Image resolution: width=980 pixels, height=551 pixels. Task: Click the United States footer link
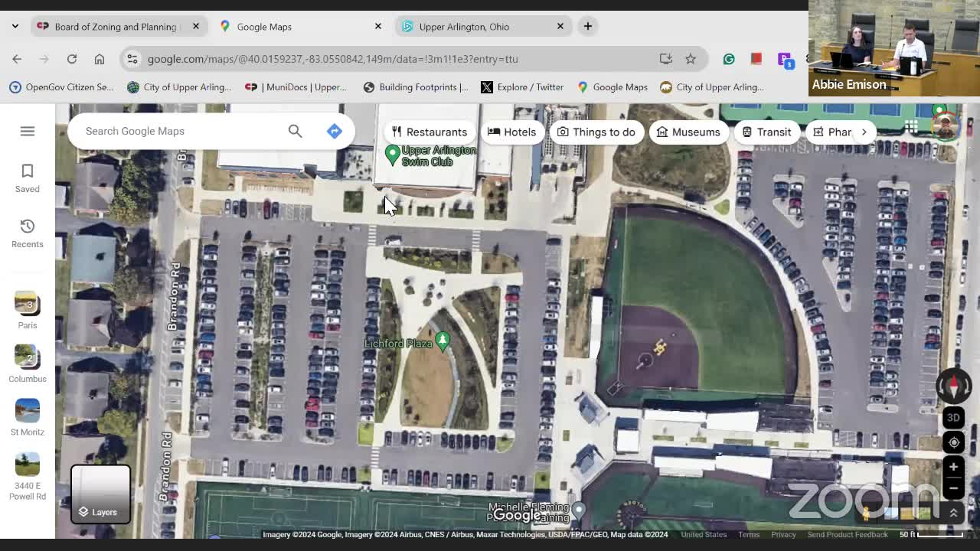click(704, 535)
